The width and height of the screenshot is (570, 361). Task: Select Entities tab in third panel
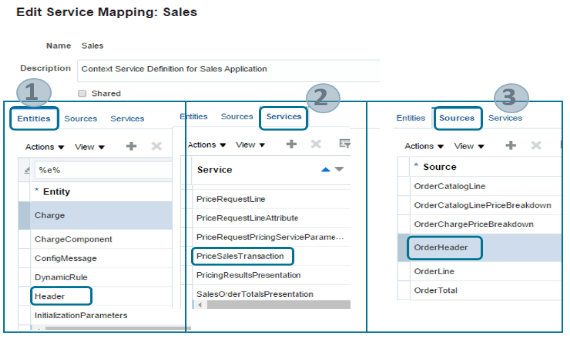click(410, 118)
